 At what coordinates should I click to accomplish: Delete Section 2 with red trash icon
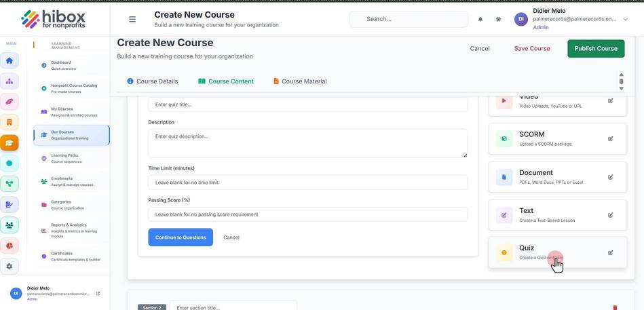(x=614, y=307)
